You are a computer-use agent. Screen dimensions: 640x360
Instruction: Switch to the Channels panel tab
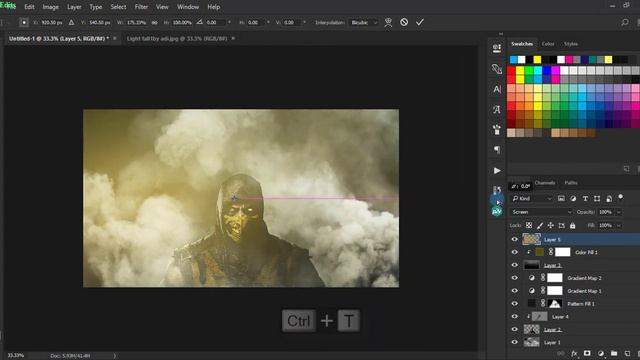pyautogui.click(x=544, y=183)
